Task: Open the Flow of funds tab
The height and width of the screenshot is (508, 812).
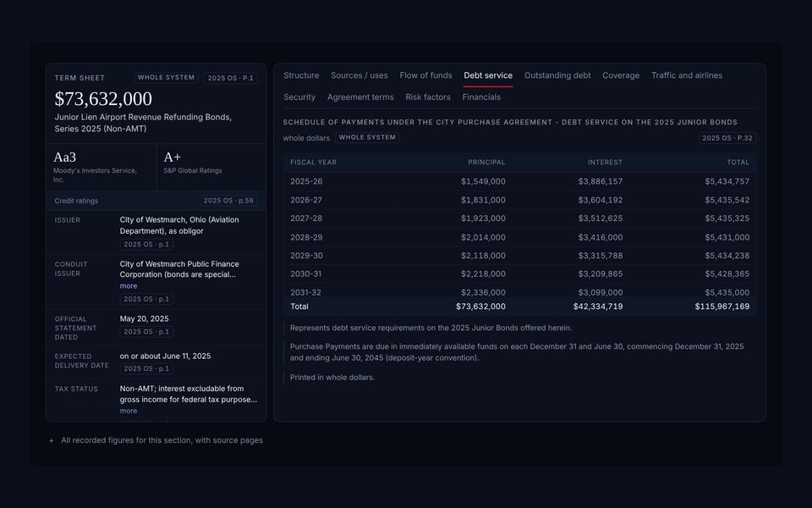Action: (x=425, y=75)
